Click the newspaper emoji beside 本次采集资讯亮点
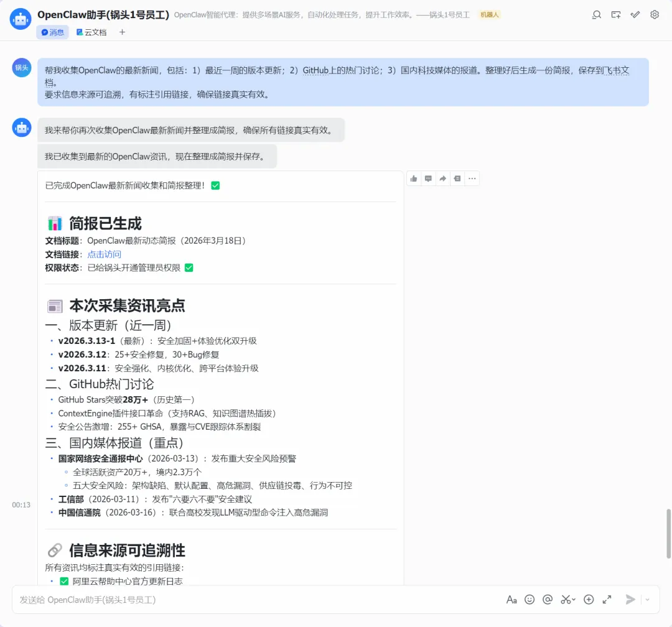 point(55,306)
